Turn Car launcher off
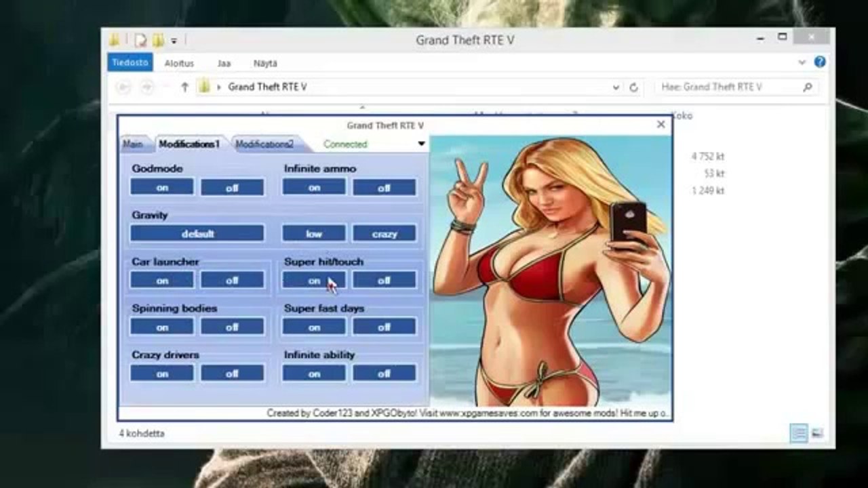 pyautogui.click(x=233, y=280)
